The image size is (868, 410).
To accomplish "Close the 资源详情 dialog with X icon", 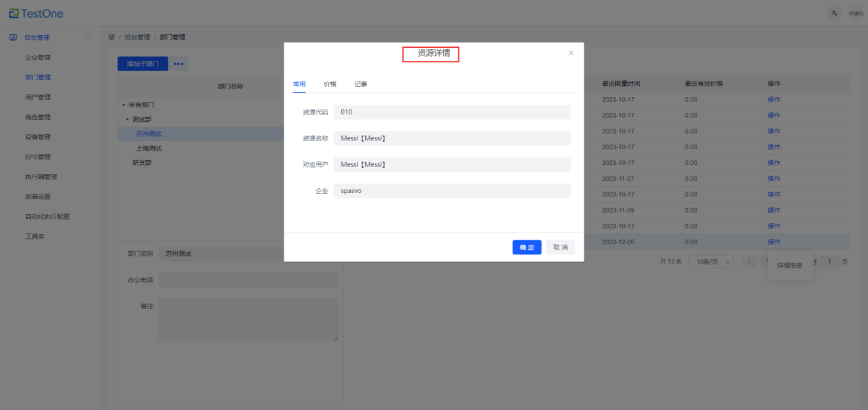I will 571,53.
